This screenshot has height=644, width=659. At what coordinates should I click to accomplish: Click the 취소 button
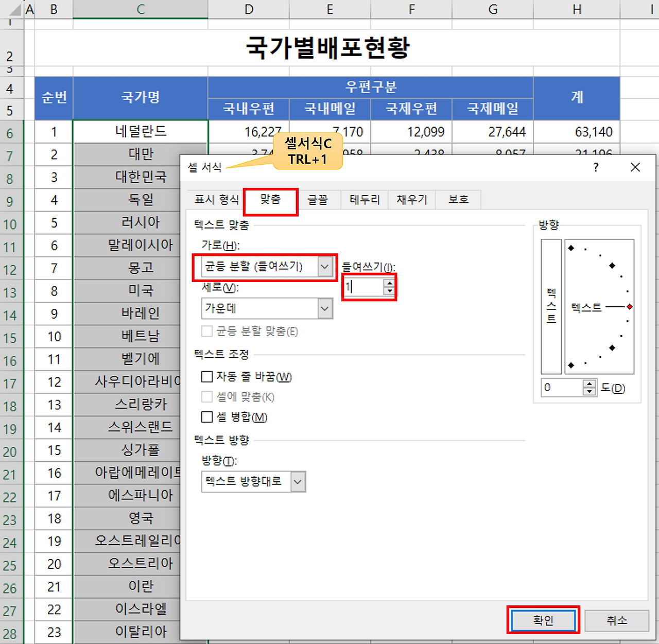617,620
